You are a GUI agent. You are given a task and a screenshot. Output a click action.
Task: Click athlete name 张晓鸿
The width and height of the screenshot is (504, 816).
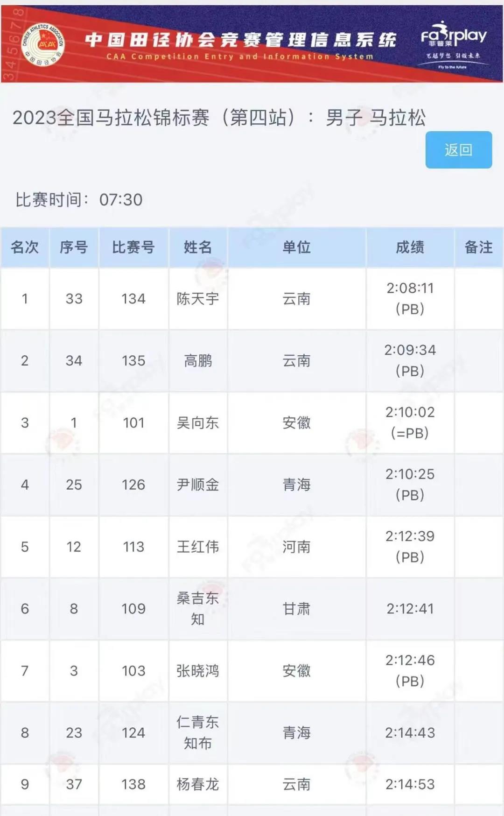pyautogui.click(x=198, y=671)
